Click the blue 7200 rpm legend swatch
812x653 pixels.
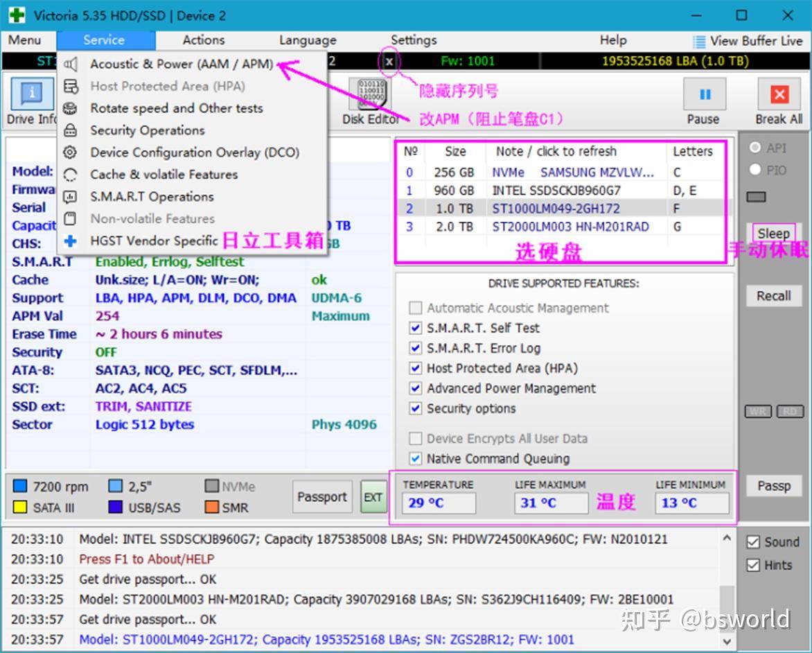point(19,486)
